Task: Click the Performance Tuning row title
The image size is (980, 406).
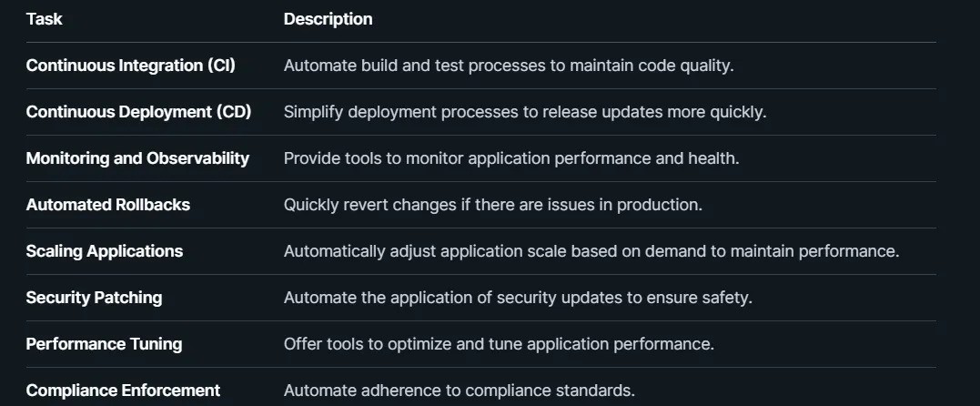Action: tap(104, 344)
